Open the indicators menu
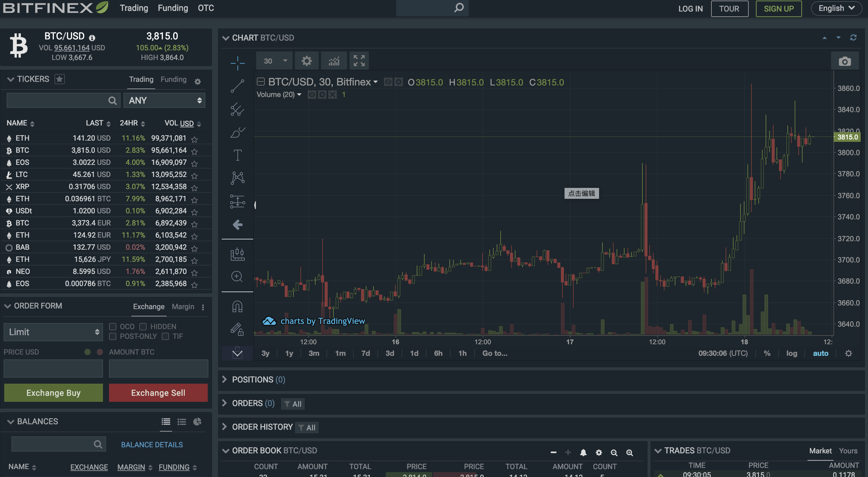Viewport: 868px width, 477px height. point(333,61)
